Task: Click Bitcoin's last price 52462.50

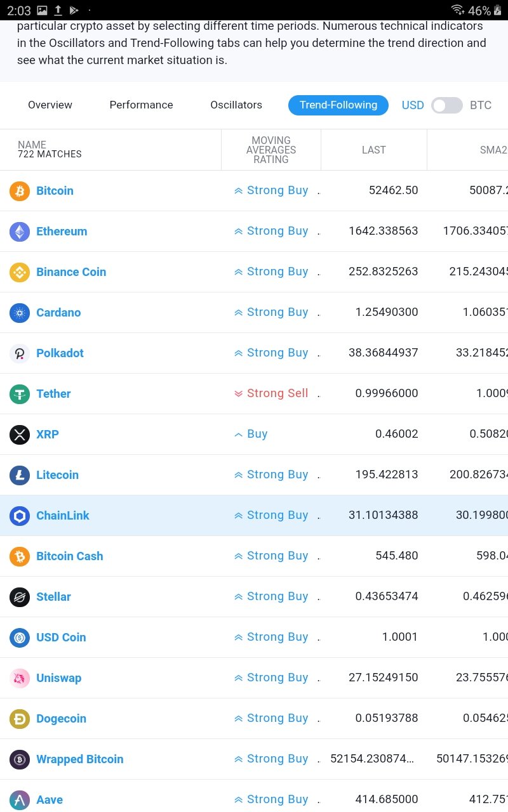Action: click(394, 190)
